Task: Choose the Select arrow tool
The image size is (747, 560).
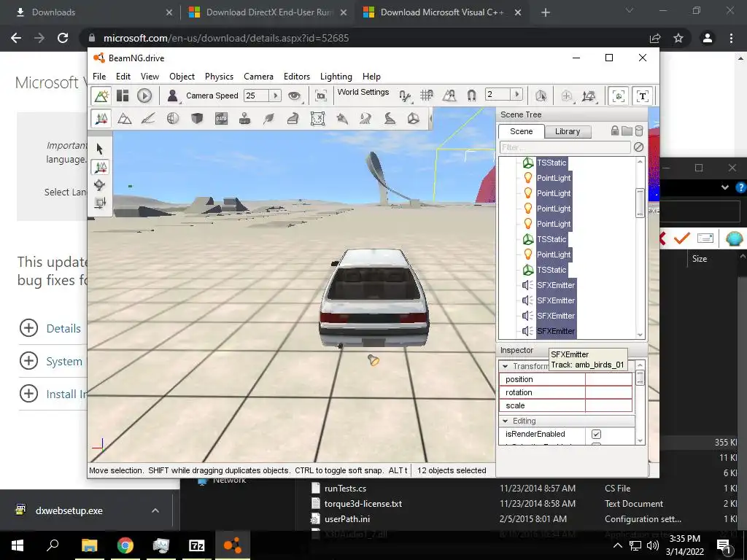Action: click(x=99, y=149)
